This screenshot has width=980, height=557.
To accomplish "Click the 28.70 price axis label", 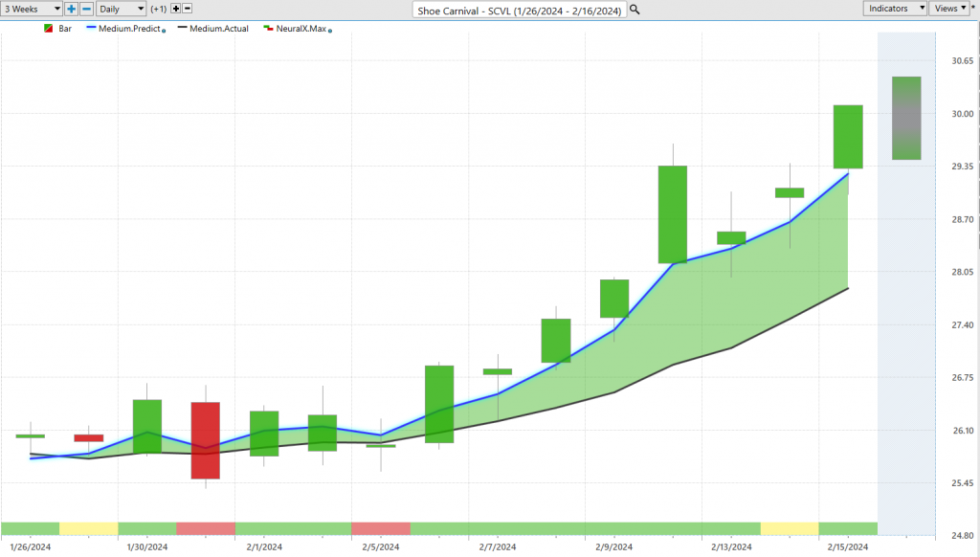I will (963, 219).
